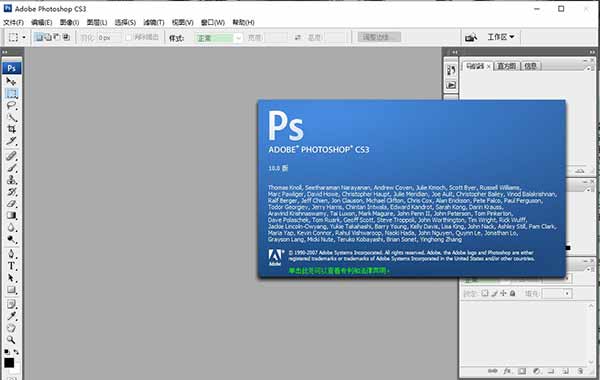Open the 文件(F) menu
Viewport: 600px width, 380px height.
click(x=13, y=22)
